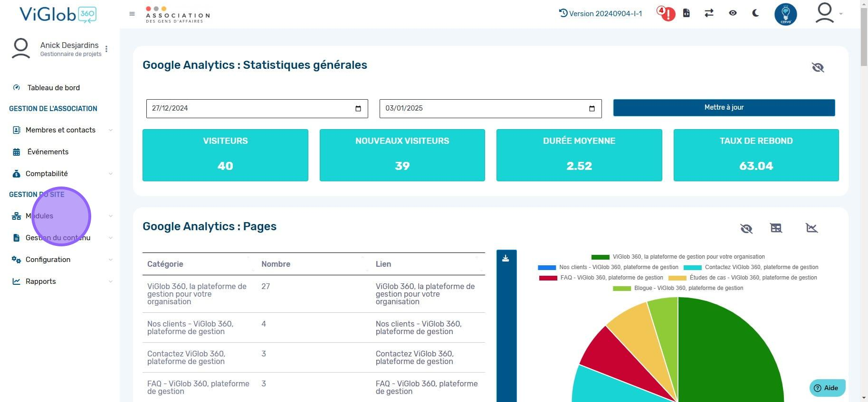
Task: Toggle light green Blogue legend swatch
Action: 622,288
